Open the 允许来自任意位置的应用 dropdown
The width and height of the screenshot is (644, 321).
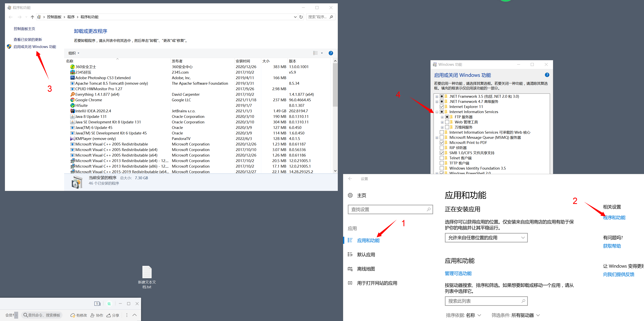tap(486, 238)
